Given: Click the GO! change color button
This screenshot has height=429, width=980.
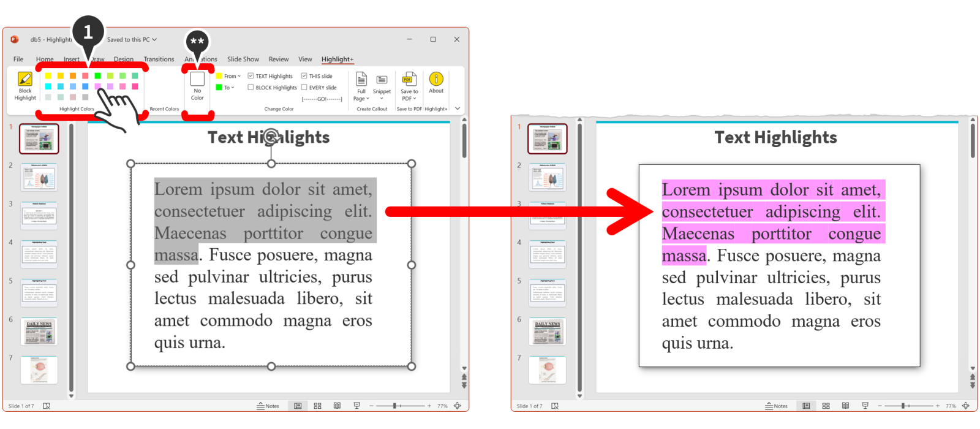Looking at the screenshot, I should tap(322, 99).
